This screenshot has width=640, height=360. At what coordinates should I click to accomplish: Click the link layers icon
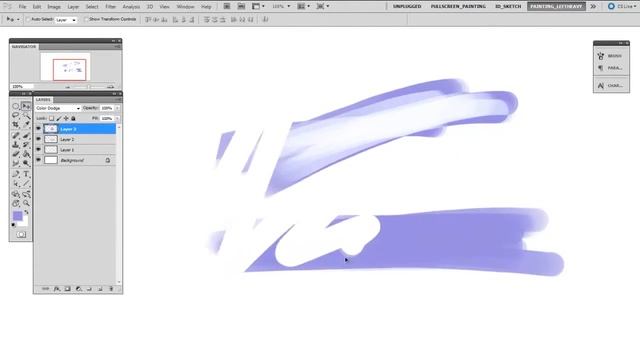46,289
